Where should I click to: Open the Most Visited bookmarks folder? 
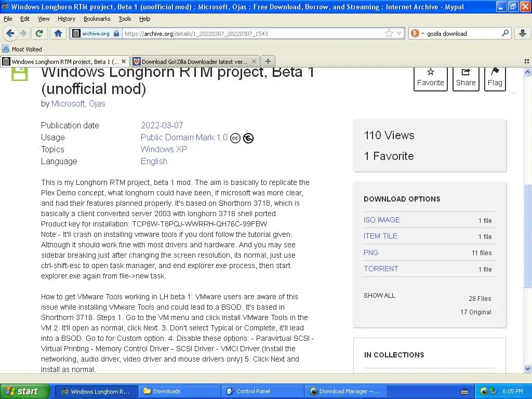22,49
